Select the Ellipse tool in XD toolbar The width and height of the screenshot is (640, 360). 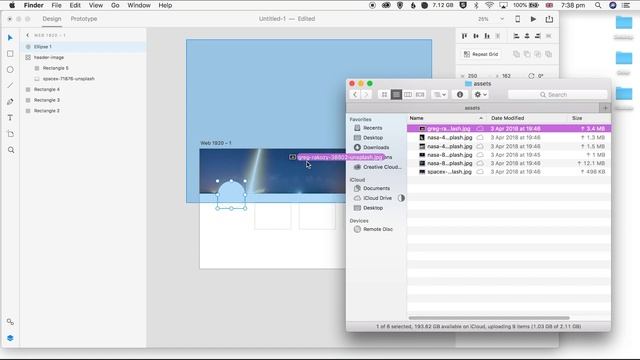[10, 70]
